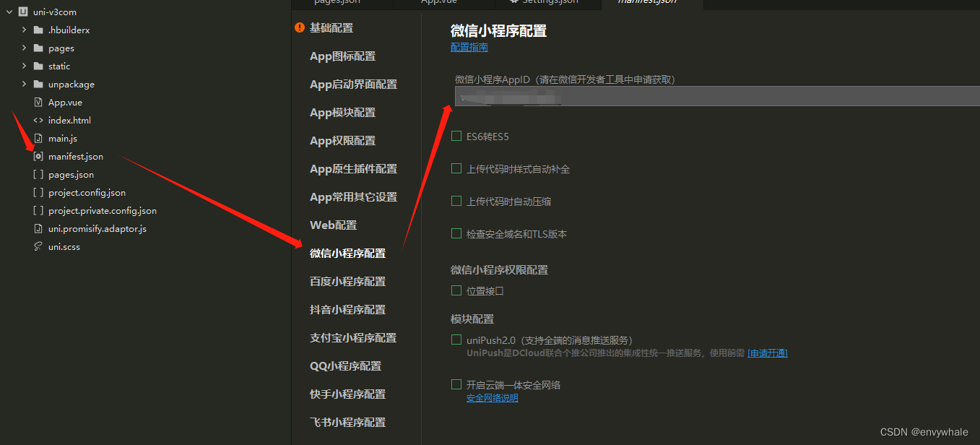Click the static folder icon
The height and width of the screenshot is (445, 980).
click(38, 66)
